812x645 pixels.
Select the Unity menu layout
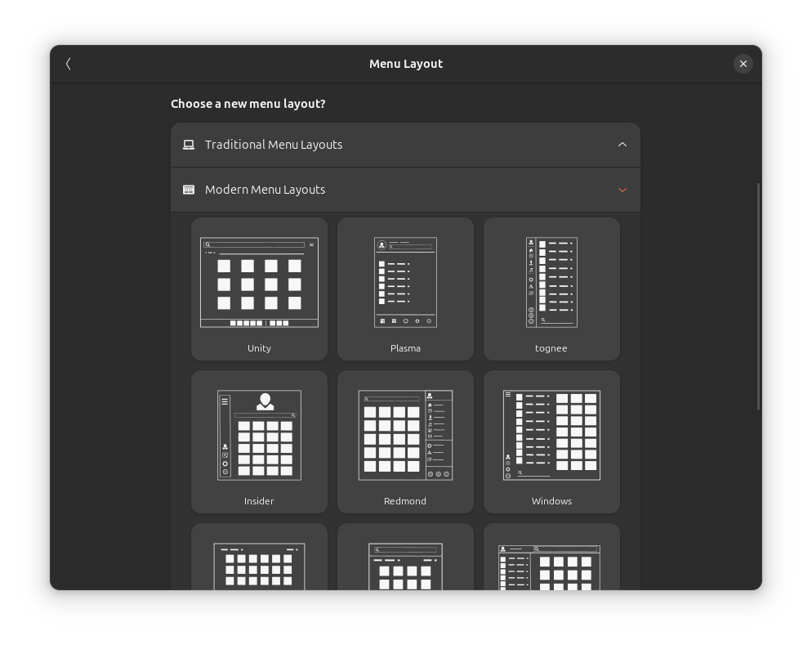[259, 289]
